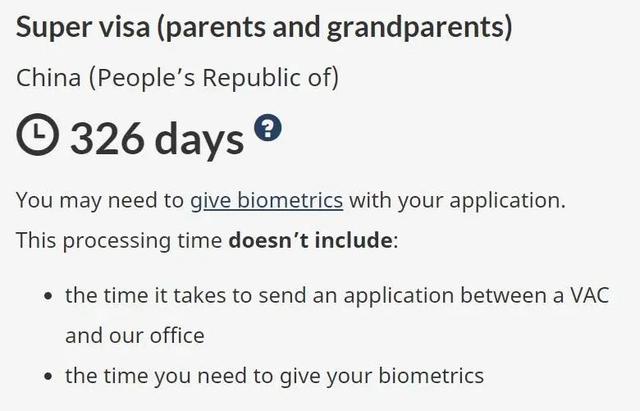
Task: Click the clock icon beside 326 days
Action: pos(37,137)
